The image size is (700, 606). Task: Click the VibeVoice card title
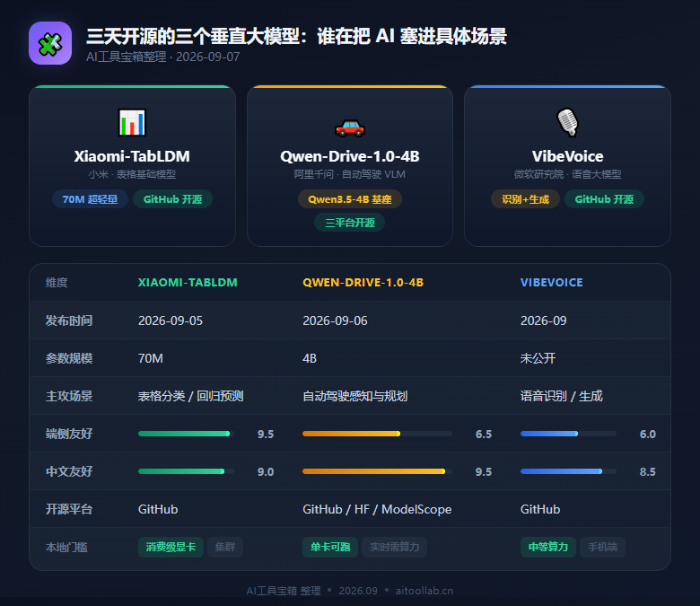[x=567, y=156]
